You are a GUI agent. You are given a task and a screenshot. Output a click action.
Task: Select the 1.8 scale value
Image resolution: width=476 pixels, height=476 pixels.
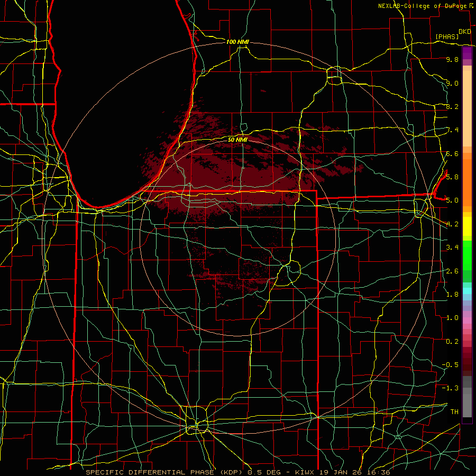(x=452, y=294)
